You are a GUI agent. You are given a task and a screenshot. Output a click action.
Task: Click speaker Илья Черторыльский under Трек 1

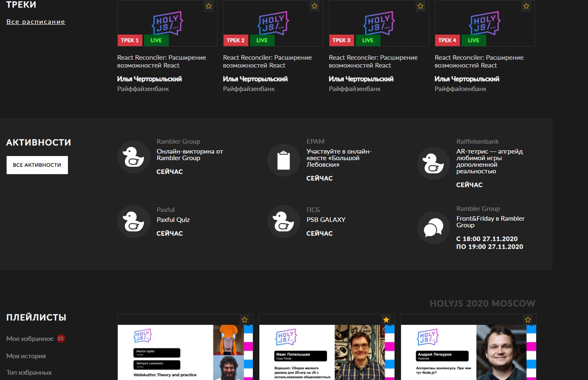click(149, 79)
